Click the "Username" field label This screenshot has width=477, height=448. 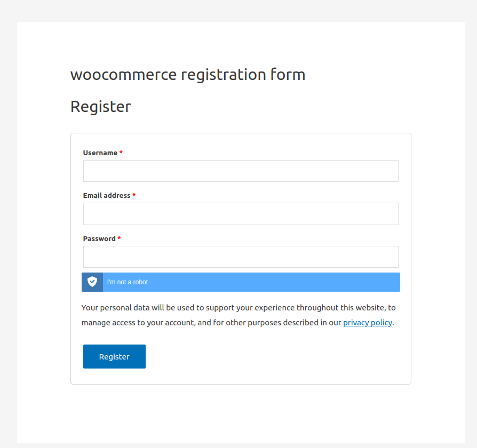[100, 153]
